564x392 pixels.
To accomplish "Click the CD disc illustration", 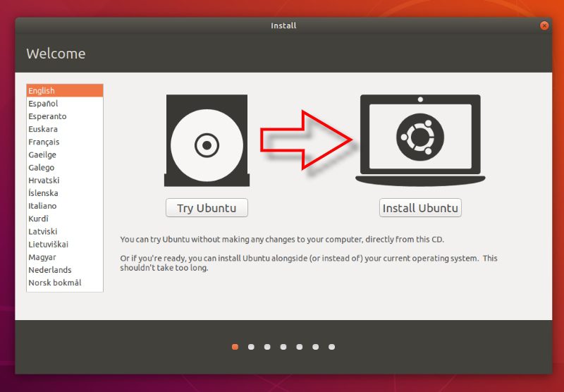I will point(207,140).
